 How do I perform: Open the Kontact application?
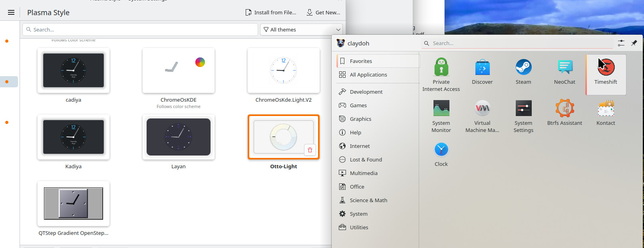606,108
